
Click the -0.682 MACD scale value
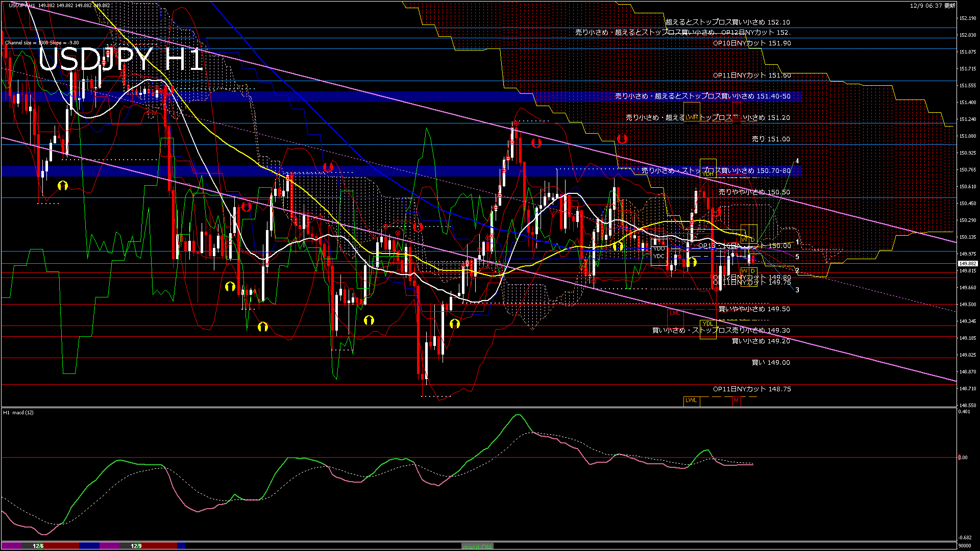click(965, 538)
